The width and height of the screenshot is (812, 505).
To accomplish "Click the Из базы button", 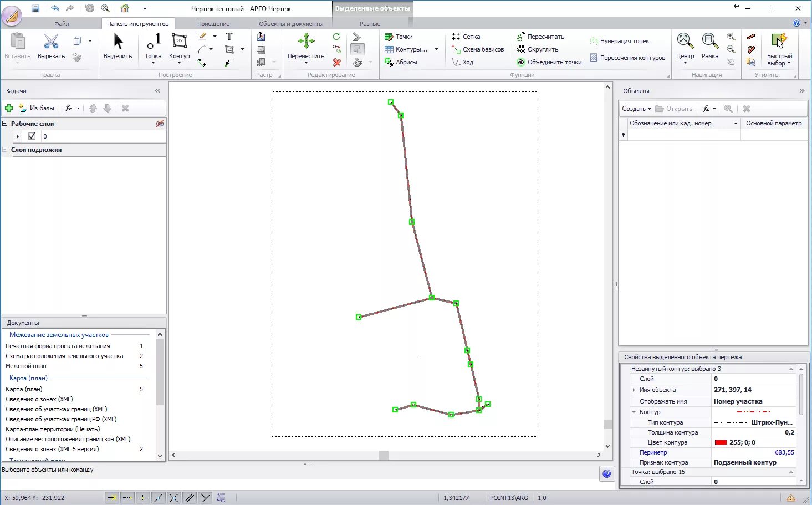I will (37, 108).
